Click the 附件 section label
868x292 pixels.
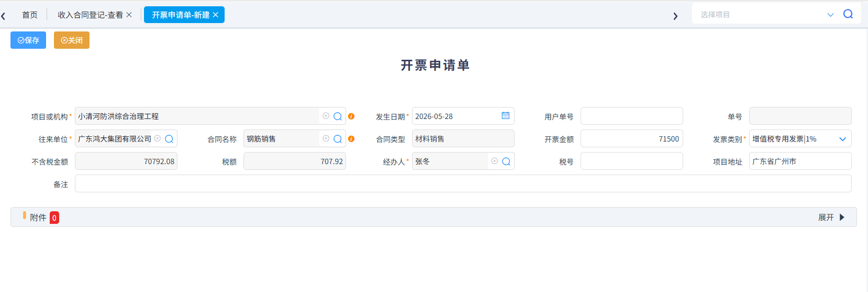(38, 218)
